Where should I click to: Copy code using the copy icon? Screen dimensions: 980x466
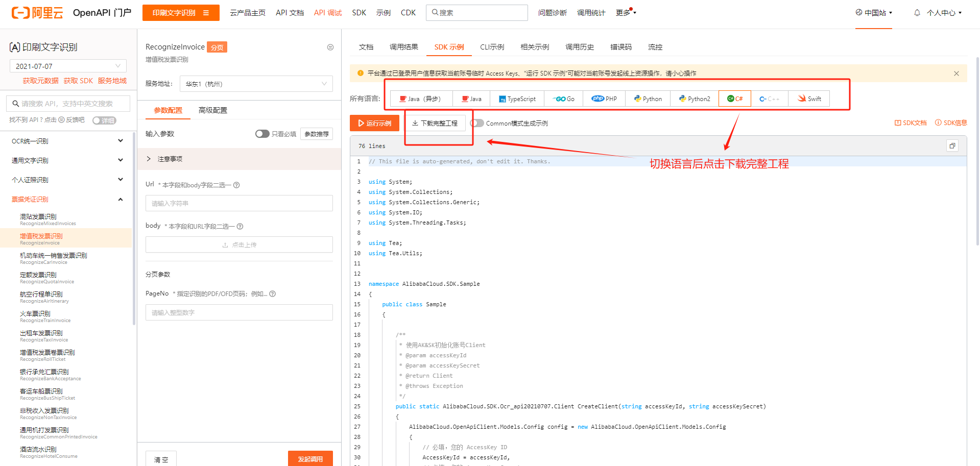pos(952,146)
